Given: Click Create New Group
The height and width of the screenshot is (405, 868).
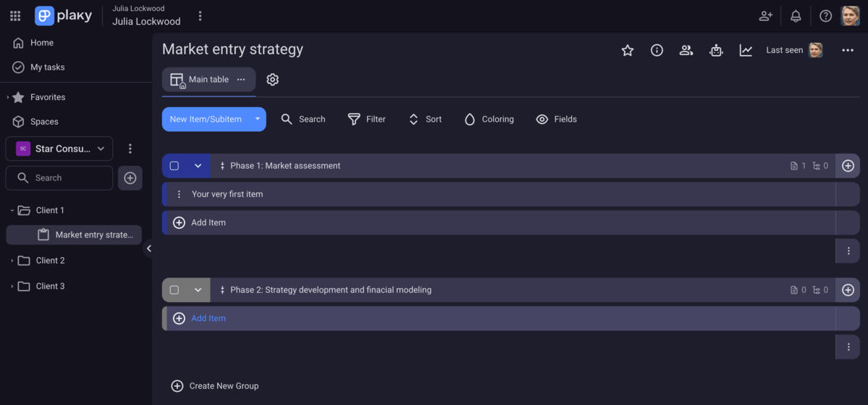Looking at the screenshot, I should click(215, 386).
